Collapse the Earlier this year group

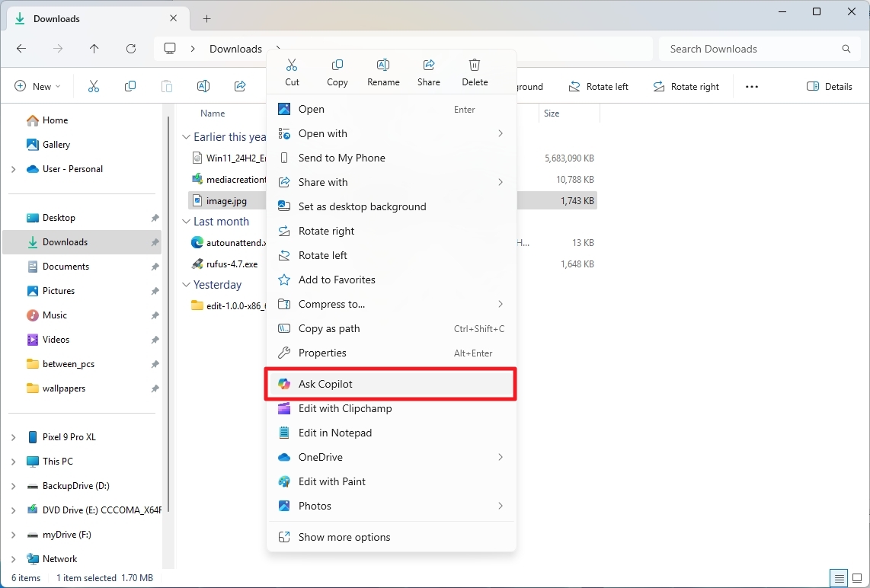pos(186,137)
